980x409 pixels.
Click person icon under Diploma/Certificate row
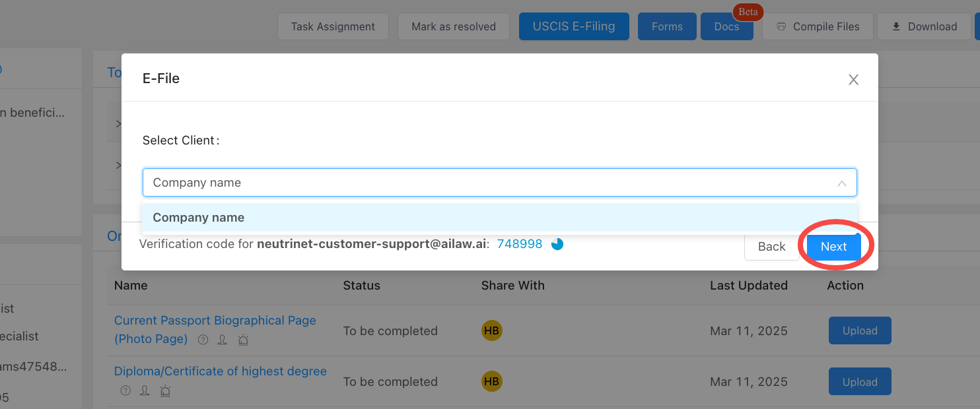145,391
